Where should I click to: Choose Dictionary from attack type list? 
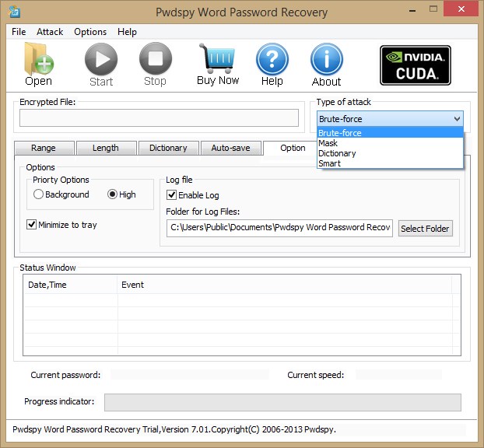click(390, 153)
